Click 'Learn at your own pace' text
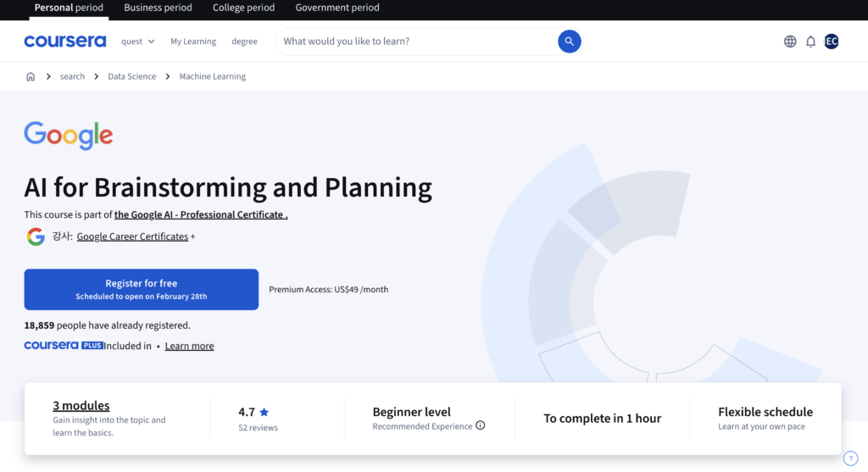This screenshot has height=472, width=868. 762,426
